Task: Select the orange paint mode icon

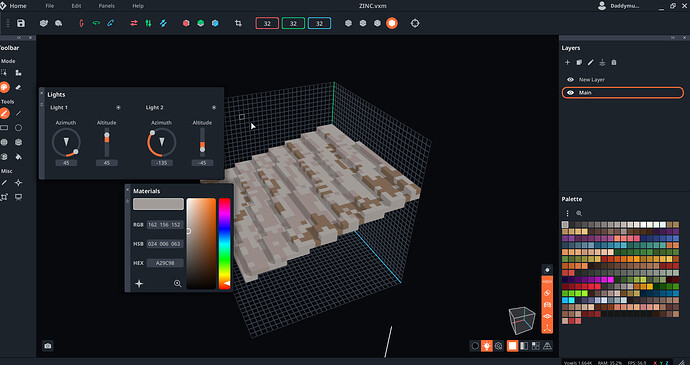Action: pos(4,87)
